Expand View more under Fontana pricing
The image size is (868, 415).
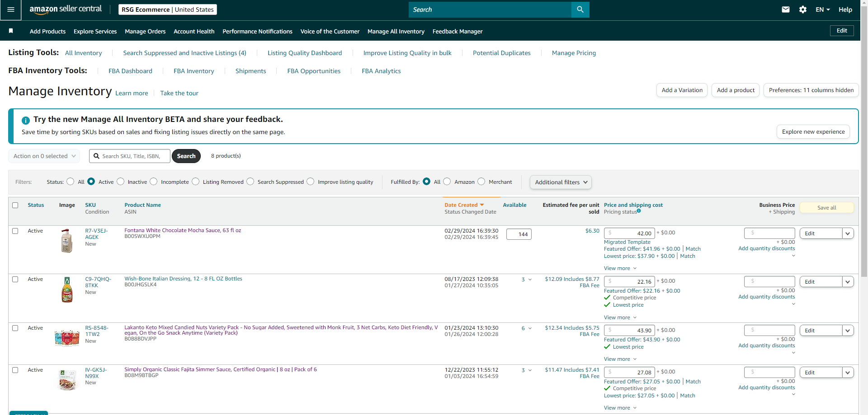620,268
